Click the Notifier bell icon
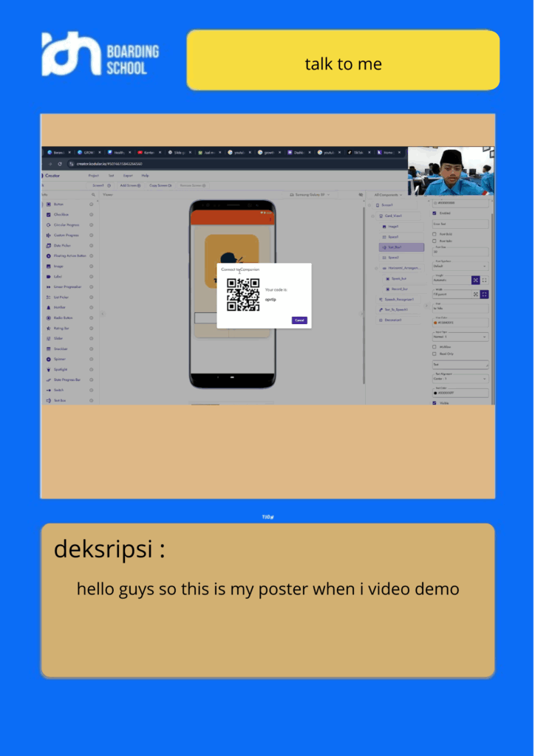 pos(49,307)
